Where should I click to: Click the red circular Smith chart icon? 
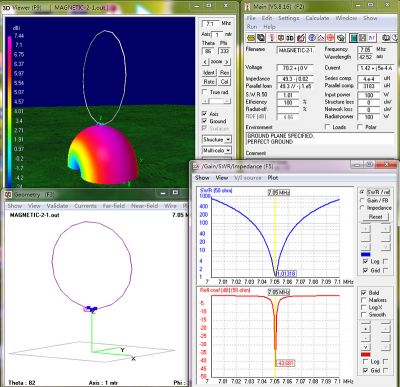tap(330, 38)
